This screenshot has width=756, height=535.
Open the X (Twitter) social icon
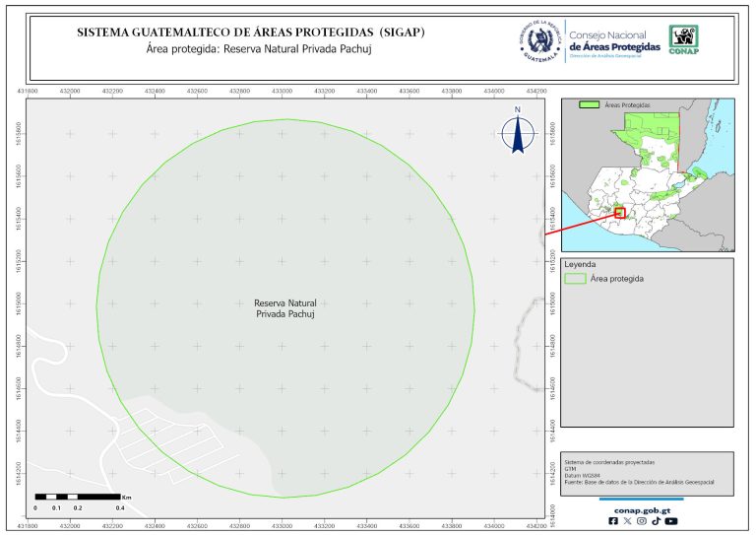pyautogui.click(x=627, y=521)
